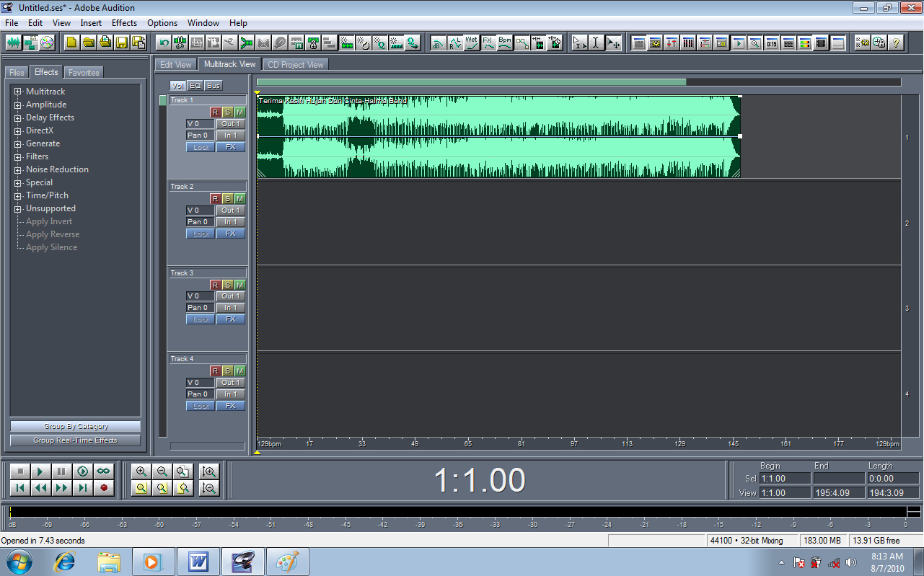
Task: Mute Track 1
Action: tap(240, 112)
